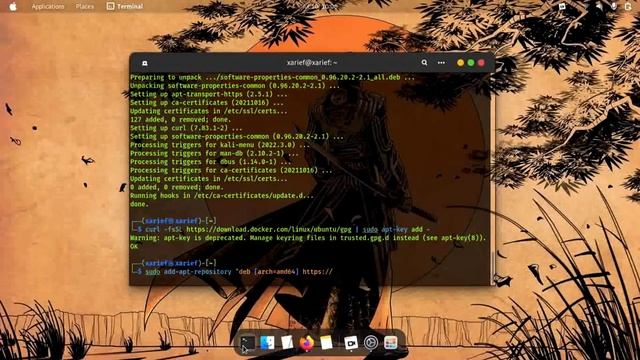Open the Applications menu
Image resolution: width=640 pixels, height=360 pixels.
click(48, 7)
